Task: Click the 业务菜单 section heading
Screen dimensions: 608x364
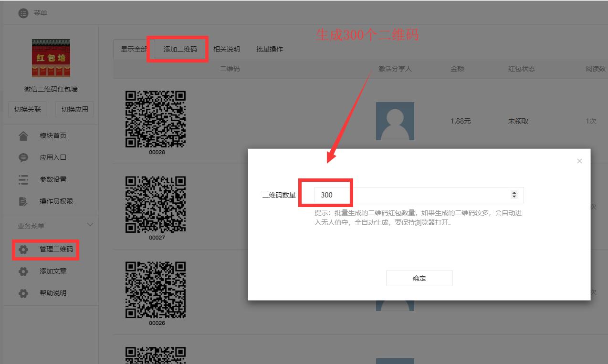Action: click(31, 226)
